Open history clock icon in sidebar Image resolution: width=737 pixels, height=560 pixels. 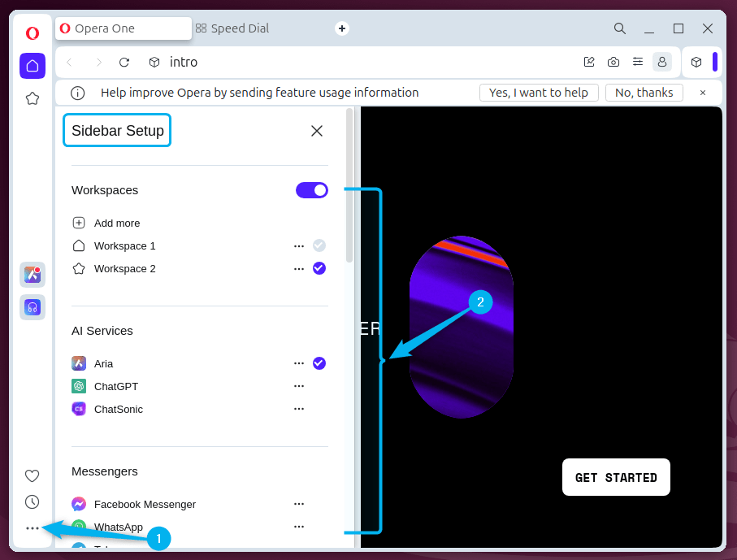[x=33, y=502]
